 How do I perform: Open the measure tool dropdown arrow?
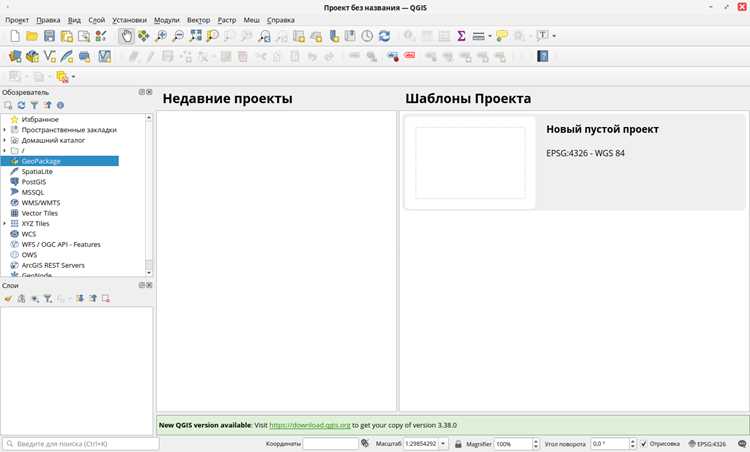490,36
